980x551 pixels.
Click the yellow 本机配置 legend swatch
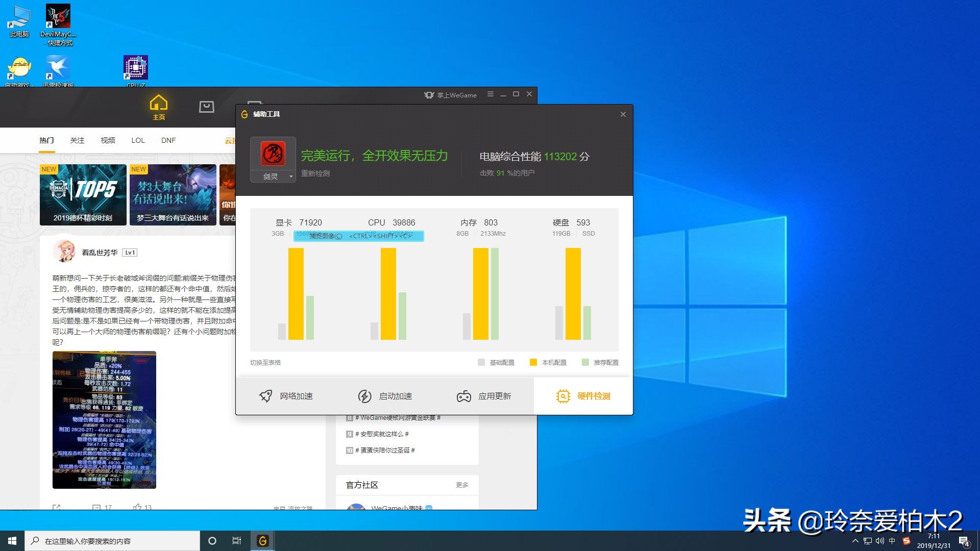(533, 362)
